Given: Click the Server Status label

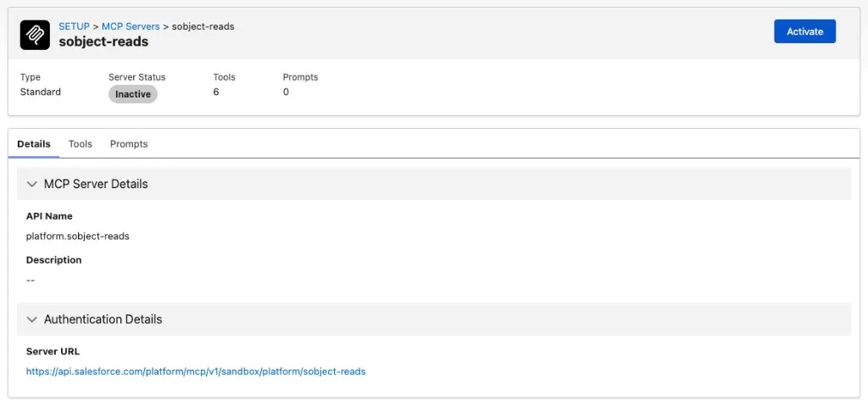Looking at the screenshot, I should [x=136, y=77].
